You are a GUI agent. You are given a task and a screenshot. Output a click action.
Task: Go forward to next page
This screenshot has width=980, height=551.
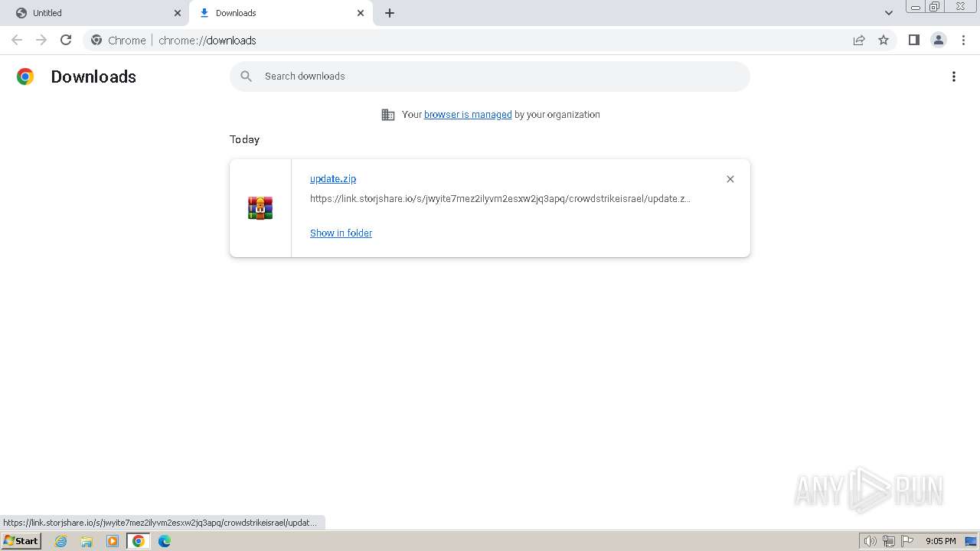[41, 40]
